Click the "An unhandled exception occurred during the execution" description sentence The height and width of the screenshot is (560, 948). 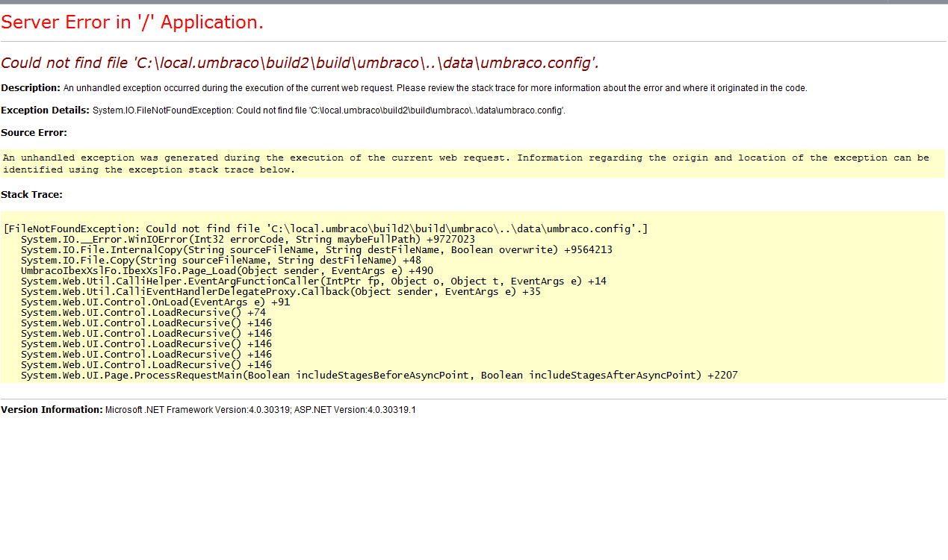(436, 88)
